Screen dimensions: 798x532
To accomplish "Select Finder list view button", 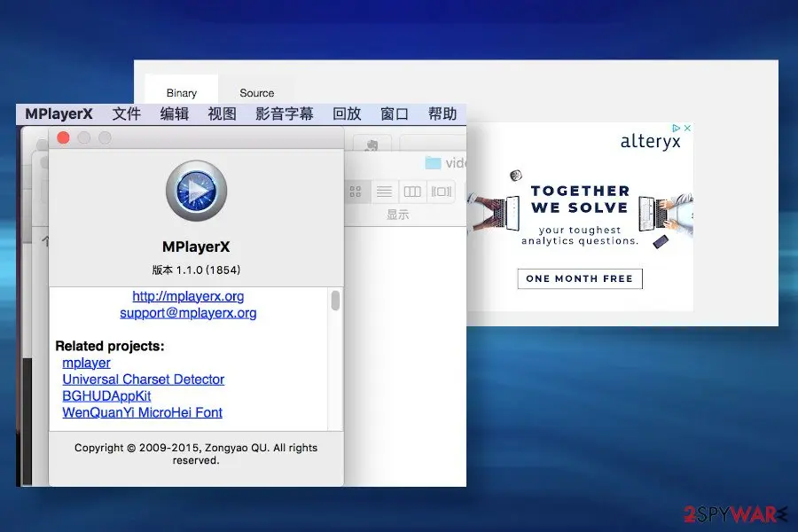I will click(384, 192).
